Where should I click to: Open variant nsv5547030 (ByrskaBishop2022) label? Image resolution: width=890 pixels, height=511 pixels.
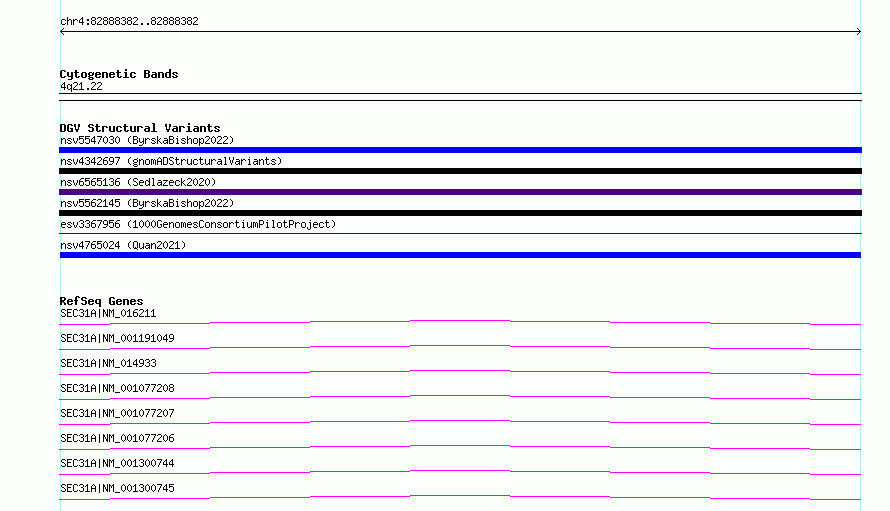[147, 140]
